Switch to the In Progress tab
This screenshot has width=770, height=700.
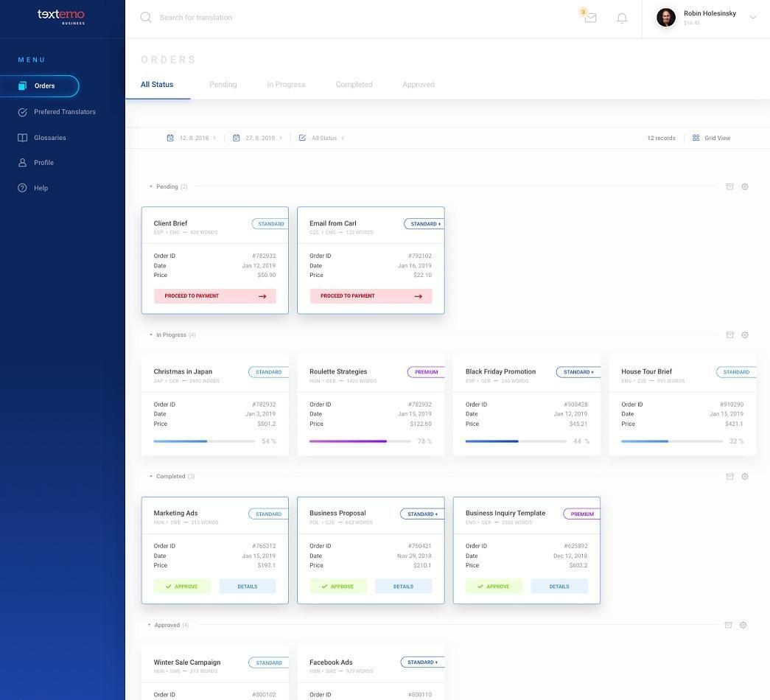pyautogui.click(x=286, y=85)
